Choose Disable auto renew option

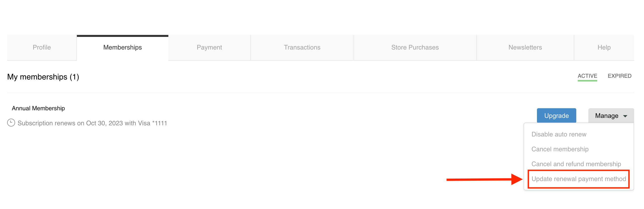559,134
